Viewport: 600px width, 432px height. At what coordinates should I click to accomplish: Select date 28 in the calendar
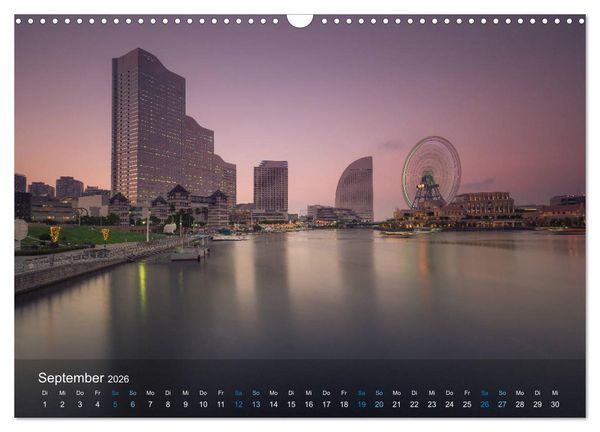click(x=520, y=404)
